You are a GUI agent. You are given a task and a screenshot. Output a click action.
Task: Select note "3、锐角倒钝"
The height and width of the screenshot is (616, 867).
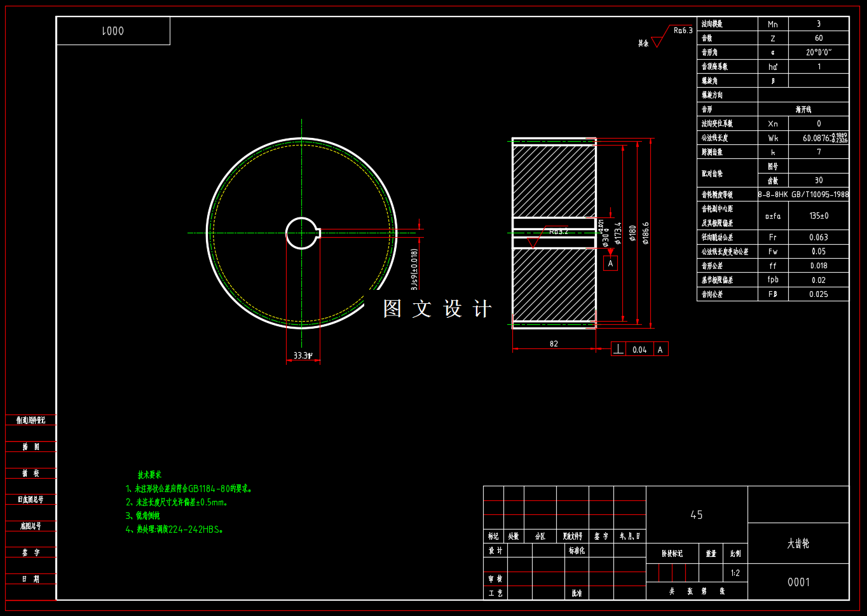click(143, 516)
